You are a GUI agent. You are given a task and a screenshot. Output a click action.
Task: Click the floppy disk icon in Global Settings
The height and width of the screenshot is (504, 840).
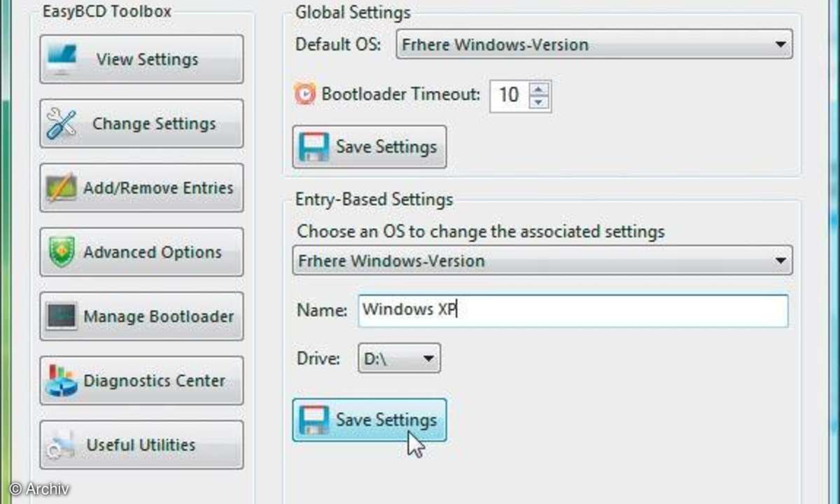click(314, 147)
